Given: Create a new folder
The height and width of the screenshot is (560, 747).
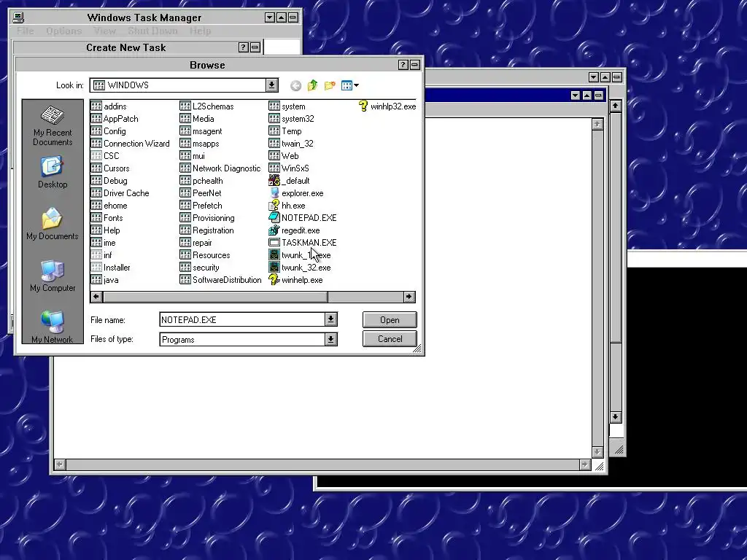Looking at the screenshot, I should [330, 86].
